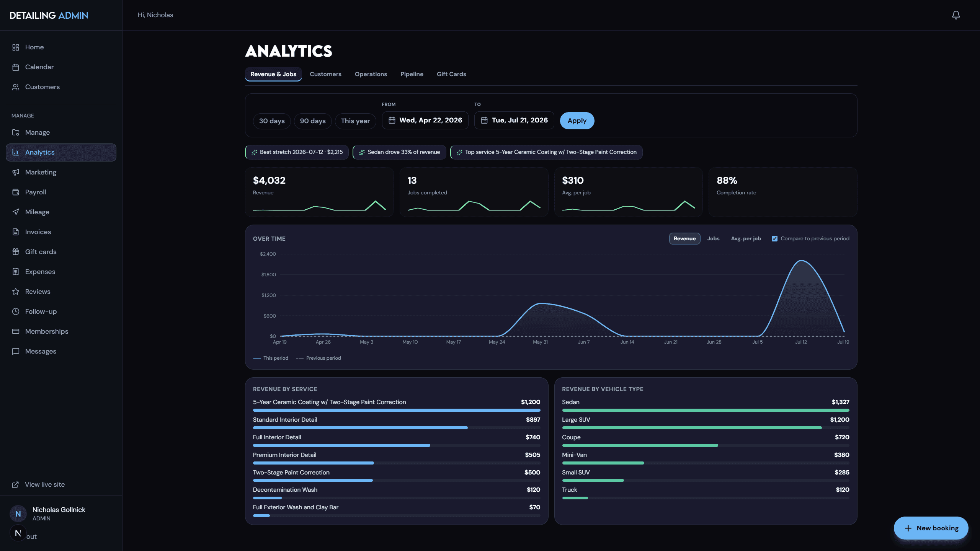Click the Detailing Admin logo

49,15
